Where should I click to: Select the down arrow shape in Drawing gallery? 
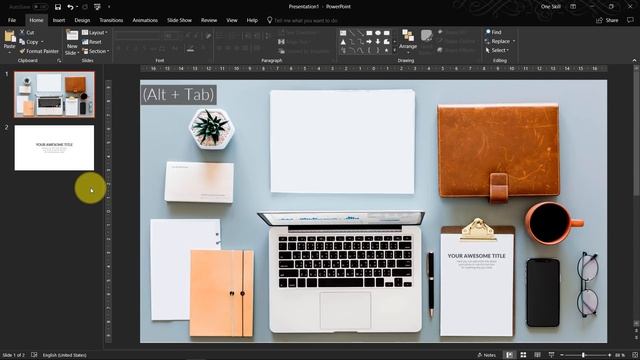click(378, 42)
